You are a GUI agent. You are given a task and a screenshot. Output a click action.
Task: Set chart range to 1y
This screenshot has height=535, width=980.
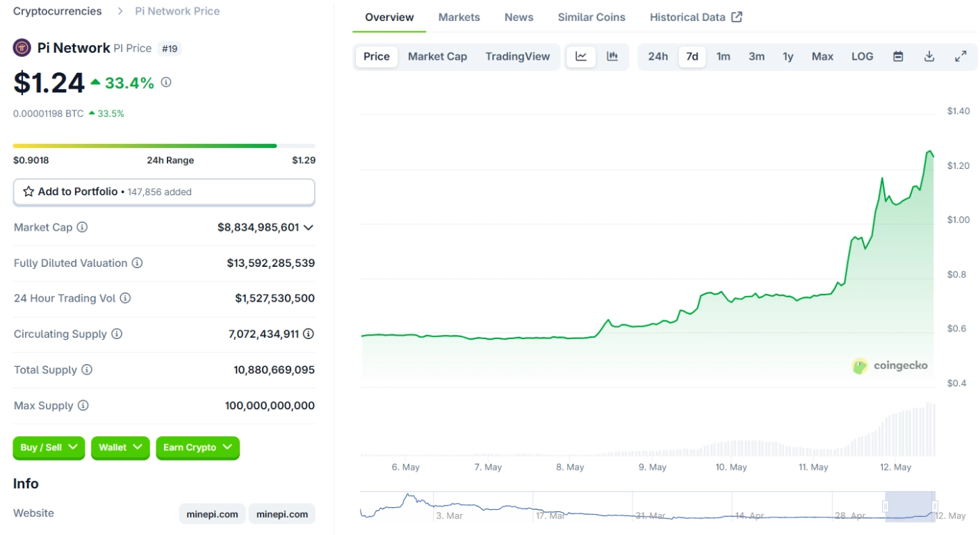point(788,56)
